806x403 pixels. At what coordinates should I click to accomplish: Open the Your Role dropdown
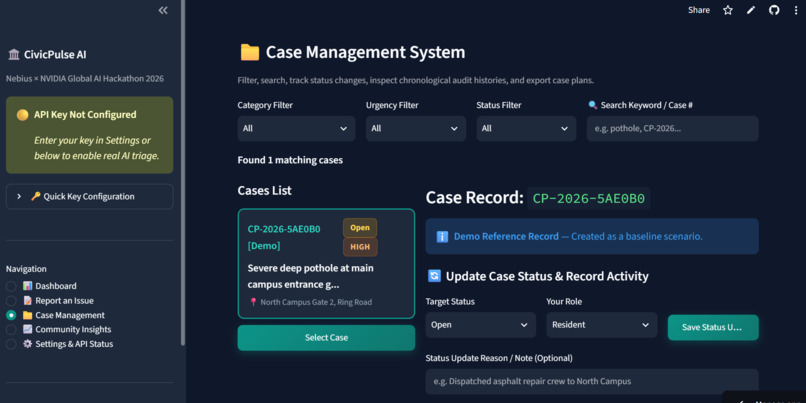click(x=601, y=325)
